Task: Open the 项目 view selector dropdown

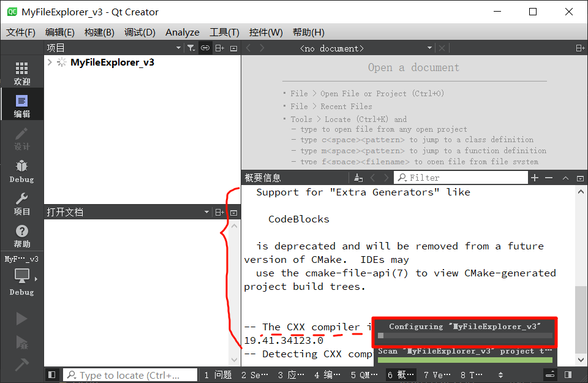Action: (x=178, y=48)
